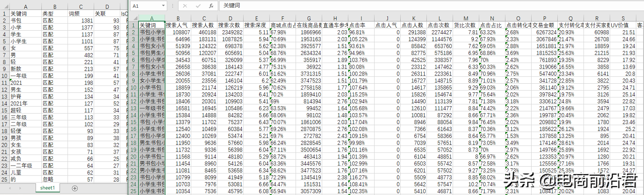
Task: Select column B header in right workbook
Action: (x=178, y=18)
